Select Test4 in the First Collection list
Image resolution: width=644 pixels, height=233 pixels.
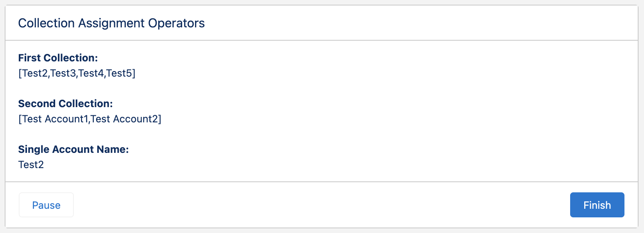(91, 73)
